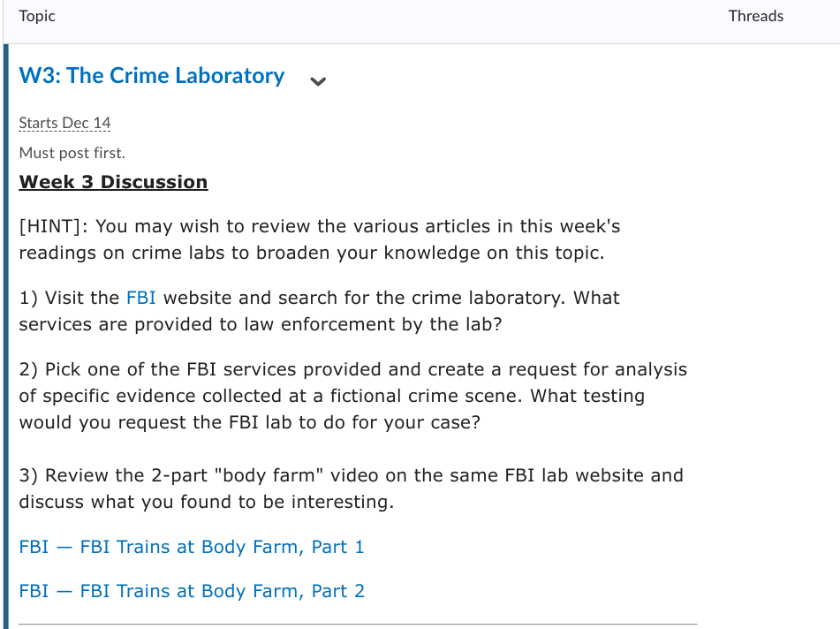The image size is (840, 629).
Task: Select question 1 about crime lab services
Action: tap(318, 311)
